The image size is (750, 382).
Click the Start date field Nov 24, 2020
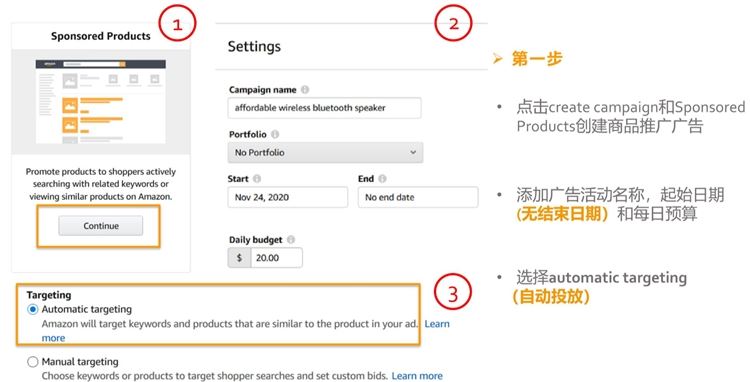click(287, 197)
